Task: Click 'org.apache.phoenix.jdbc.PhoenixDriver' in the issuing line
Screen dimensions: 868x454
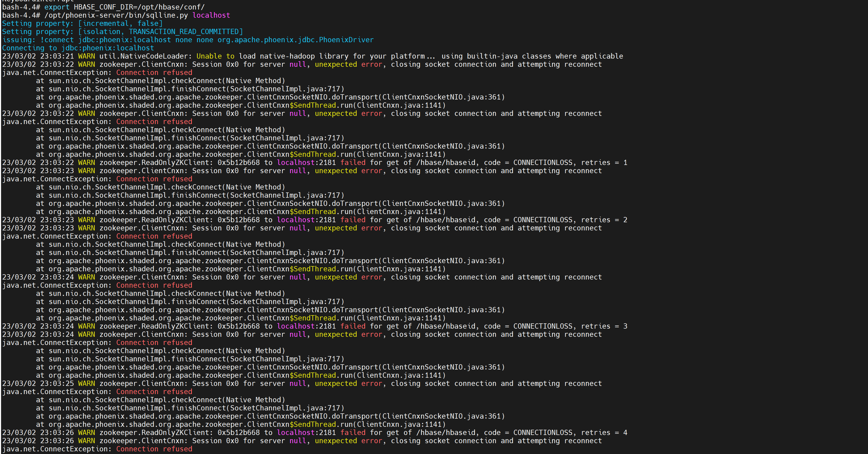Action: click(x=295, y=40)
